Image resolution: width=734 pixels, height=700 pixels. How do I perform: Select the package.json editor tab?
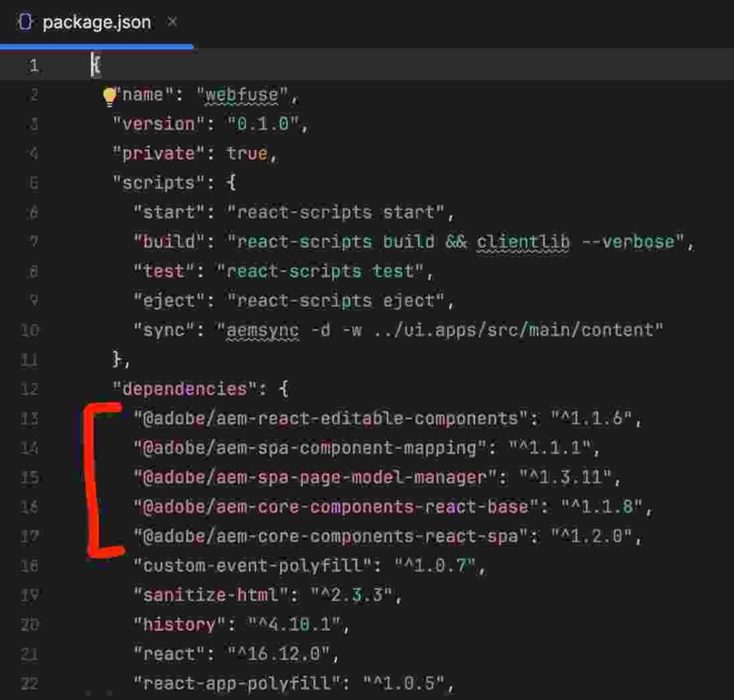tap(97, 22)
